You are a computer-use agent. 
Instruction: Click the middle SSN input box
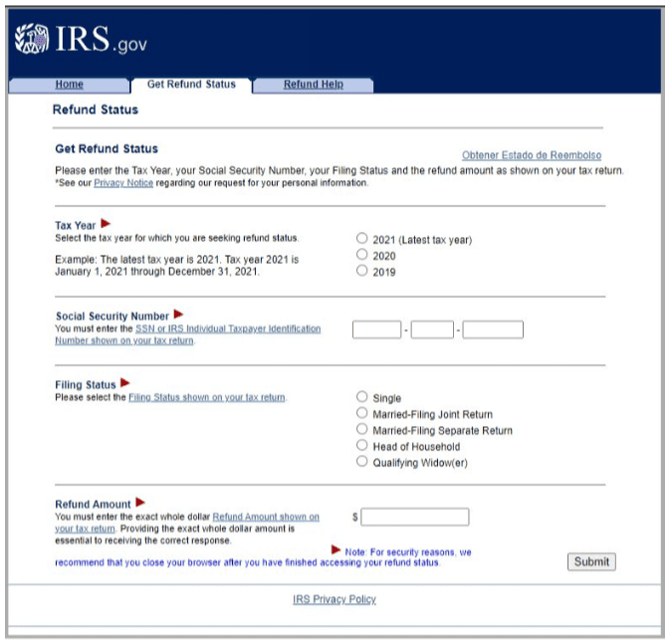pyautogui.click(x=432, y=330)
